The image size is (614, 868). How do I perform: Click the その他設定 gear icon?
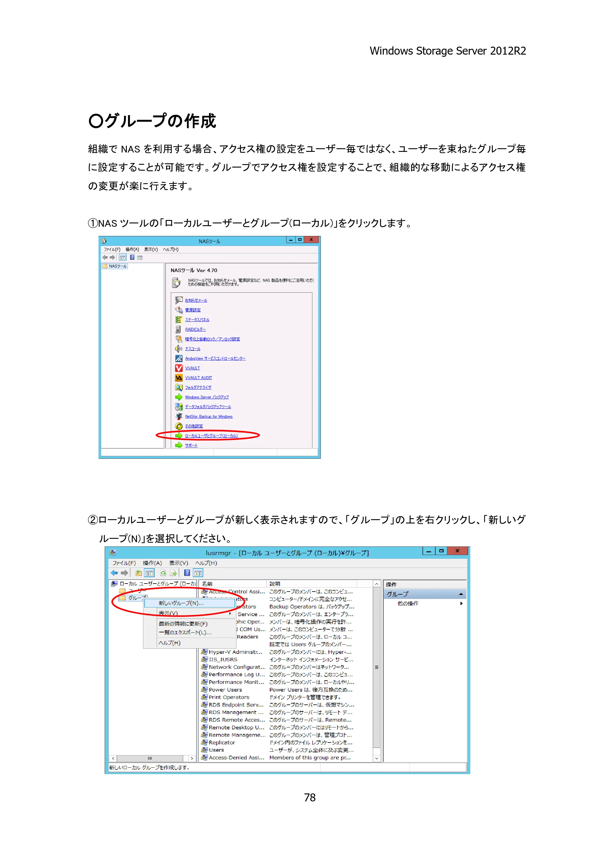[x=179, y=426]
